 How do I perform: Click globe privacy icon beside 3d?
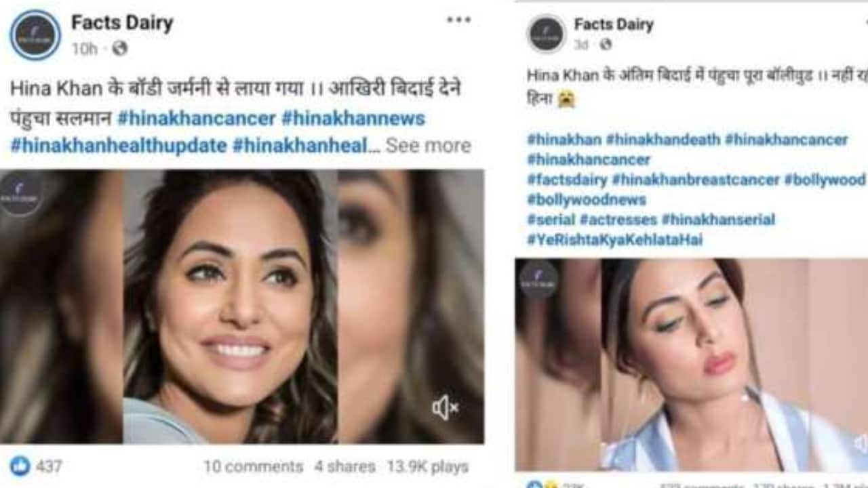[606, 45]
